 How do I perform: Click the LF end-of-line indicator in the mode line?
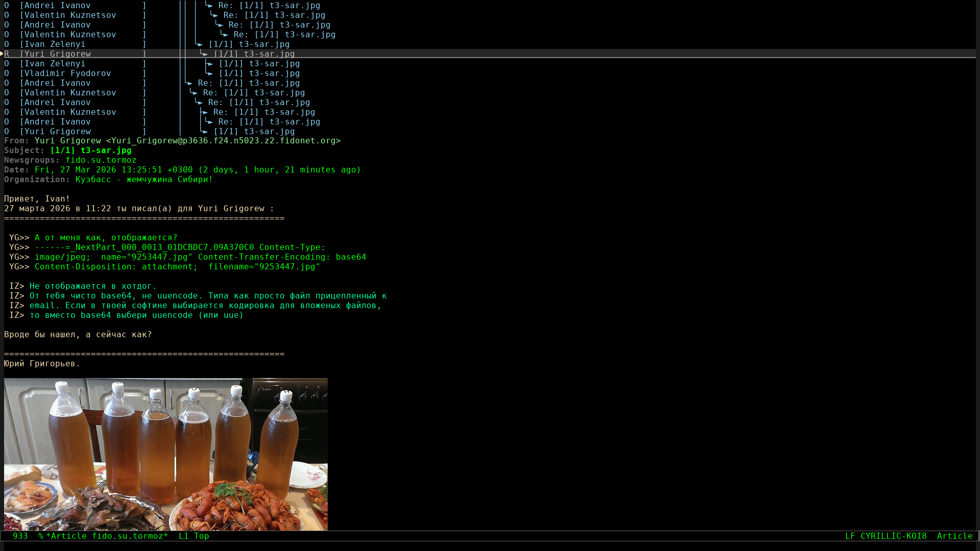pyautogui.click(x=850, y=536)
